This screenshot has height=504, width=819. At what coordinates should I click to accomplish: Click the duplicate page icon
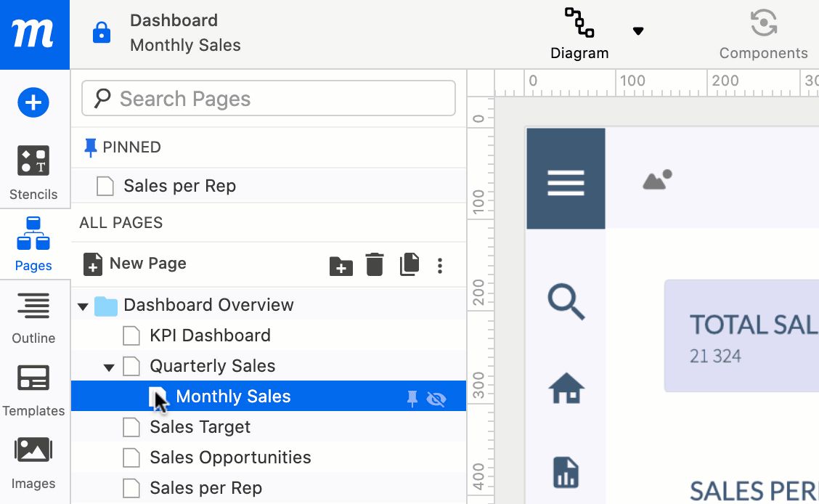(409, 264)
